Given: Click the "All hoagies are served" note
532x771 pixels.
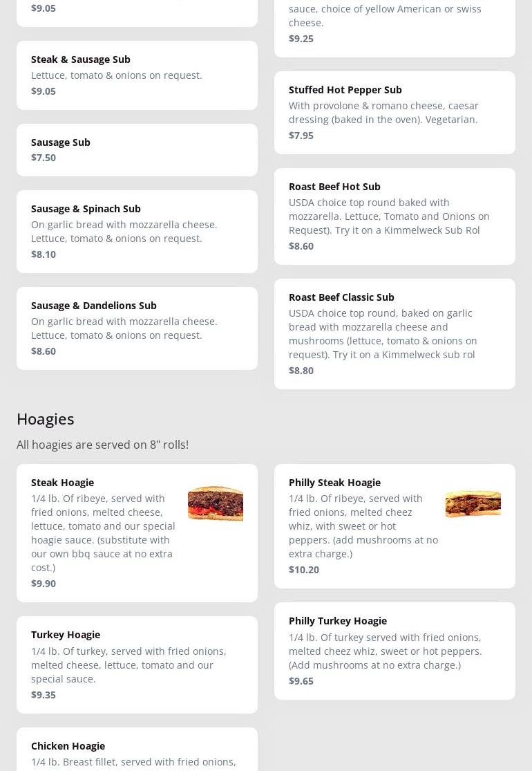Looking at the screenshot, I should coord(102,445).
